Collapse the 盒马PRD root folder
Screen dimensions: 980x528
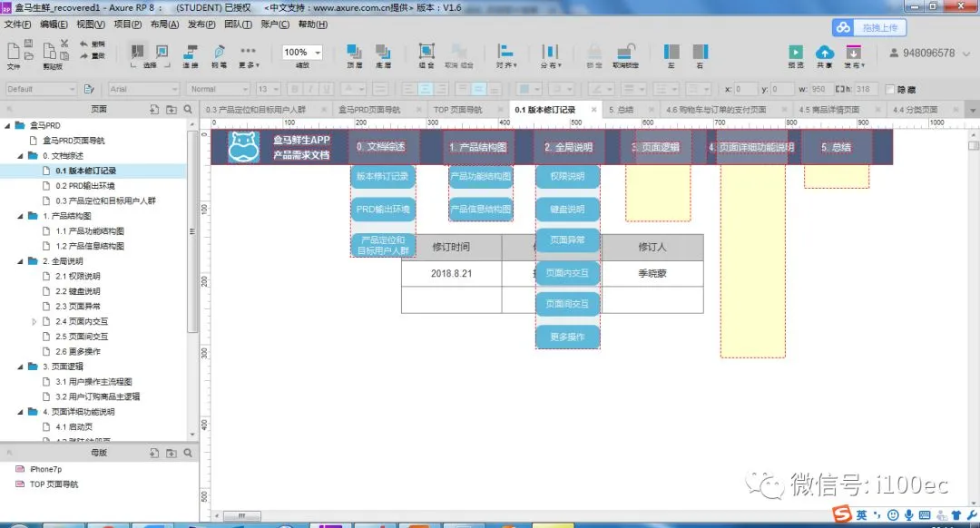pos(7,125)
